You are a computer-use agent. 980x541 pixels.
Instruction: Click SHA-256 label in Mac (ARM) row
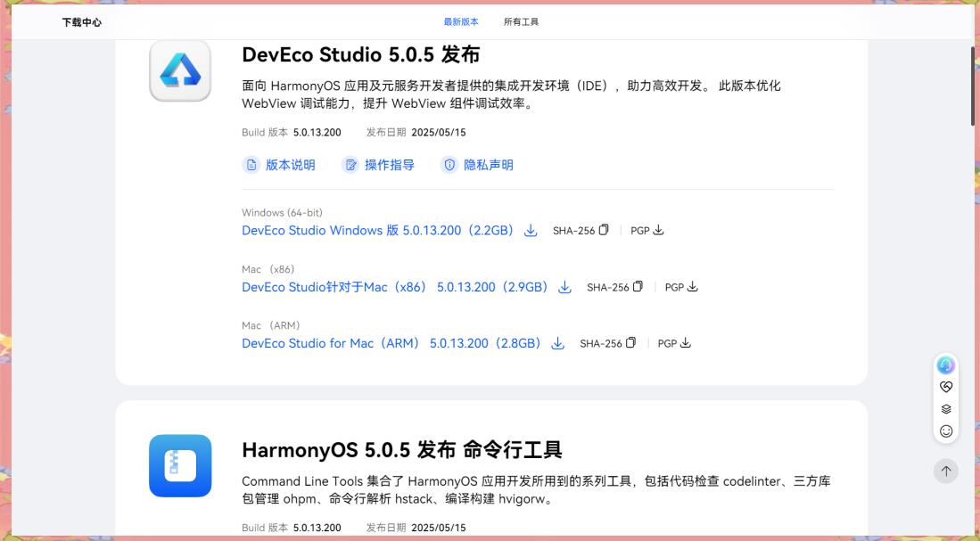point(601,344)
